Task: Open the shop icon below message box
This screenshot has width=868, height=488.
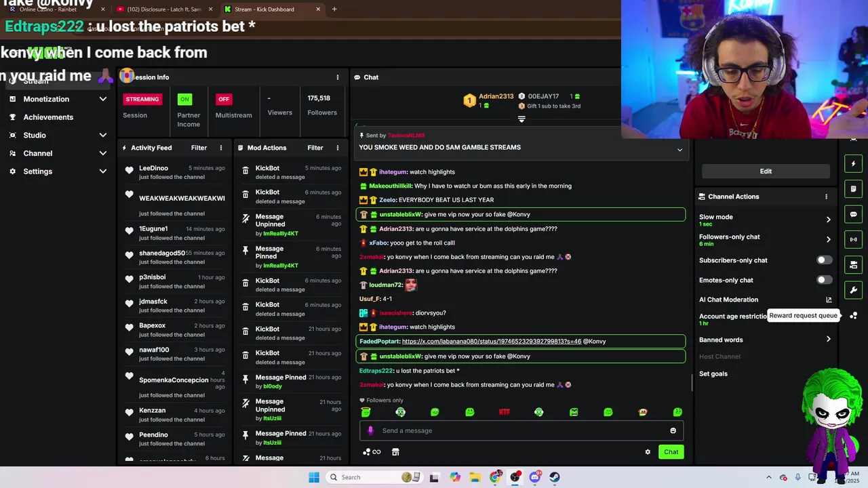Action: [x=395, y=452]
